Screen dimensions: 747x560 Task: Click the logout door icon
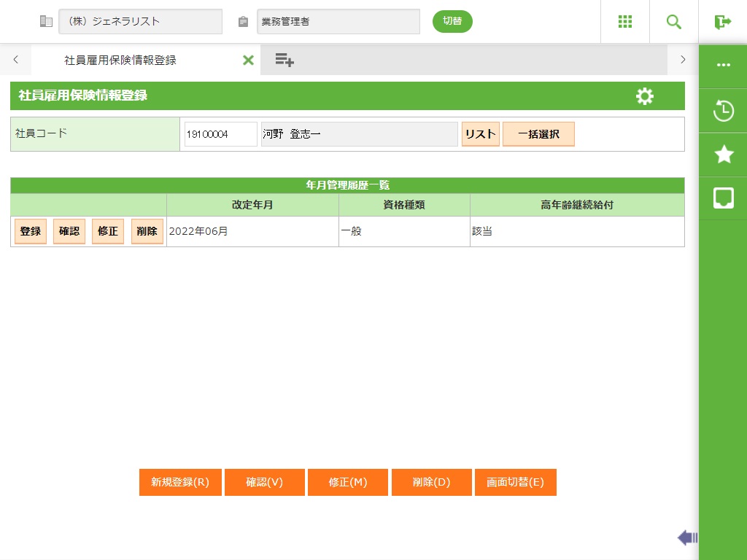click(x=722, y=22)
